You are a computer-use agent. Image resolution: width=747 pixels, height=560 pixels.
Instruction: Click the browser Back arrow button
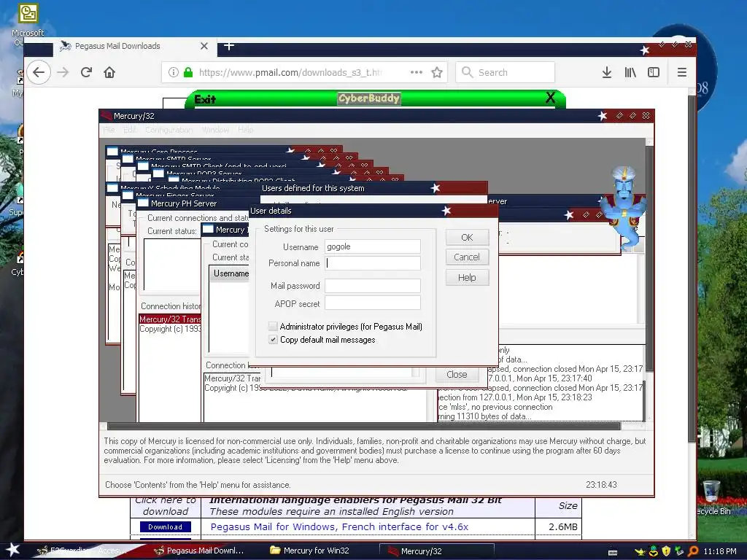coord(39,72)
